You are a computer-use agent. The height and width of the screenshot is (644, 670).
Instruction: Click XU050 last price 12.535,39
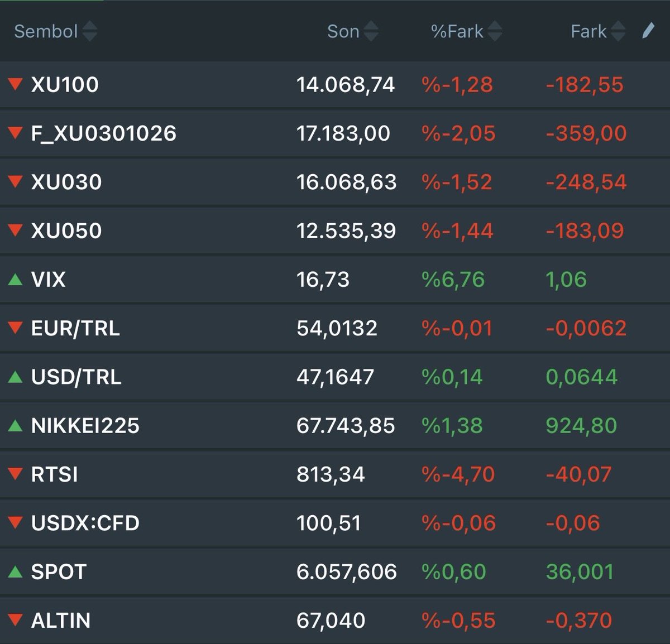click(346, 230)
